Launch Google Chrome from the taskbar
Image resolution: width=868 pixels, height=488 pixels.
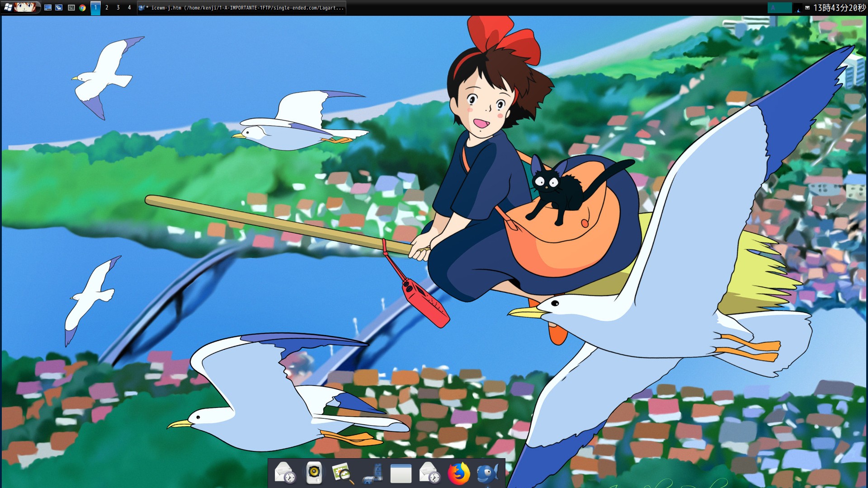coord(83,8)
